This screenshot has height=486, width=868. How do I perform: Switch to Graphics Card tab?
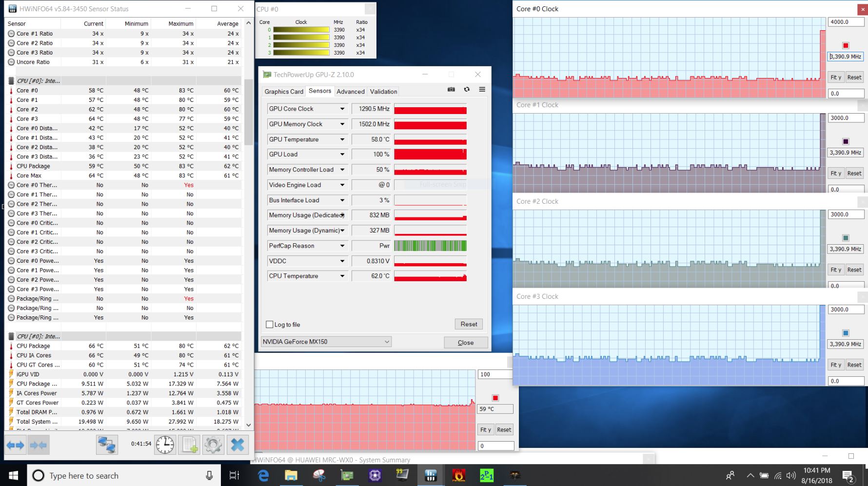pyautogui.click(x=284, y=91)
